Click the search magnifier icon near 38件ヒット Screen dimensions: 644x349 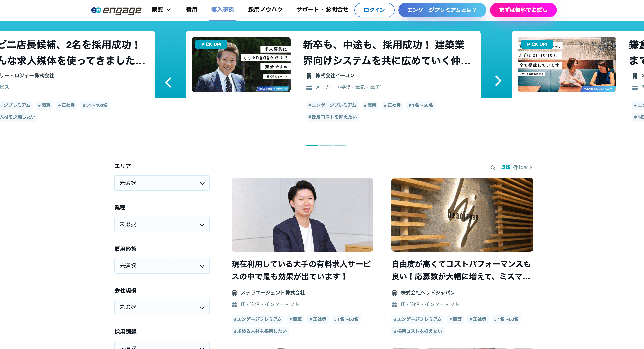pyautogui.click(x=493, y=168)
